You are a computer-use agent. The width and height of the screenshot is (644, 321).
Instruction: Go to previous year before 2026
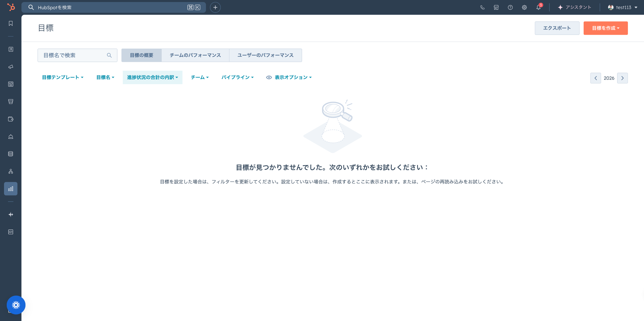click(595, 78)
